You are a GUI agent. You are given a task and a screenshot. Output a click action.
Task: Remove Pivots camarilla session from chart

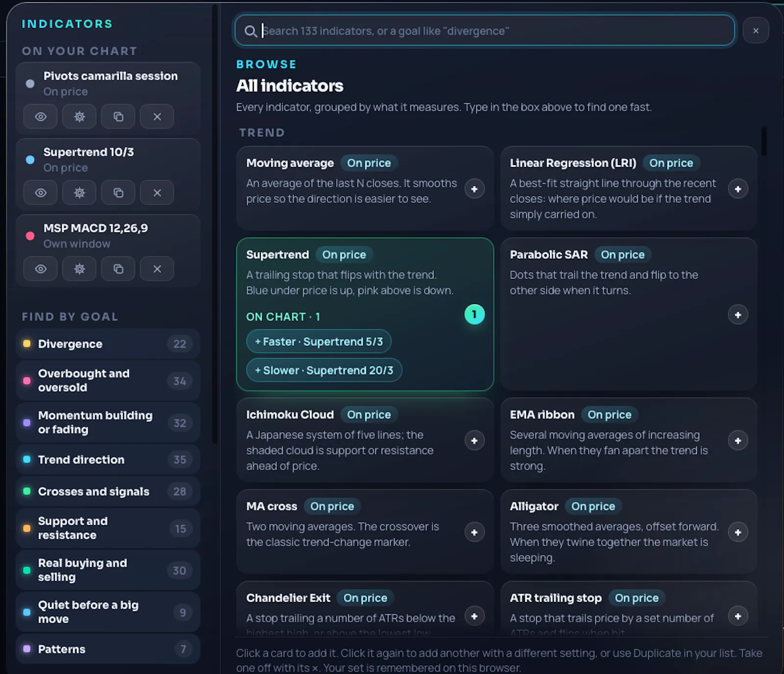click(157, 117)
